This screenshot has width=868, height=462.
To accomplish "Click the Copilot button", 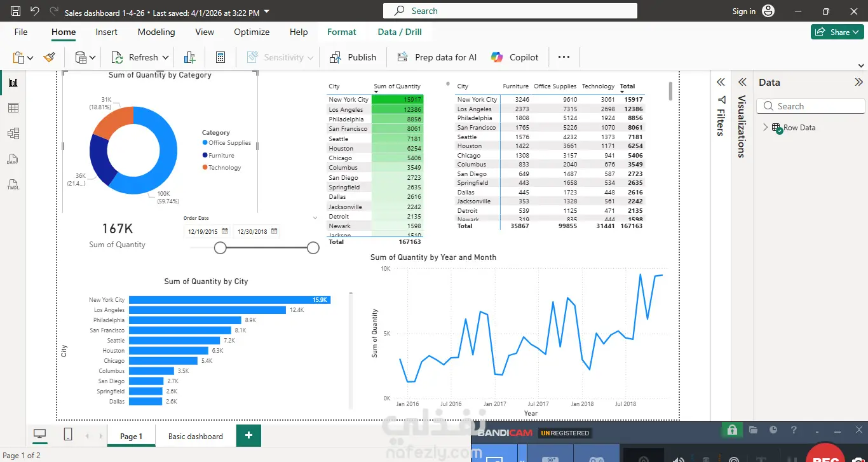I will [x=515, y=57].
